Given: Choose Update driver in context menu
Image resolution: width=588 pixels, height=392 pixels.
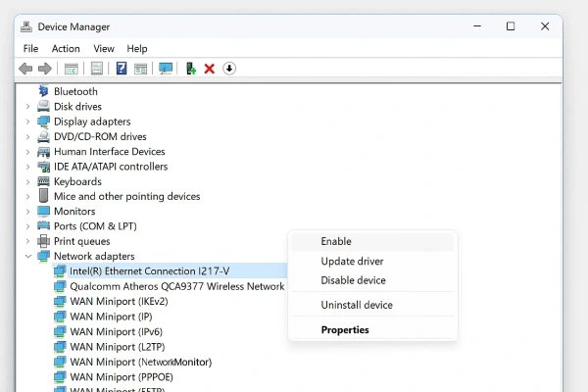Looking at the screenshot, I should click(x=372, y=261).
